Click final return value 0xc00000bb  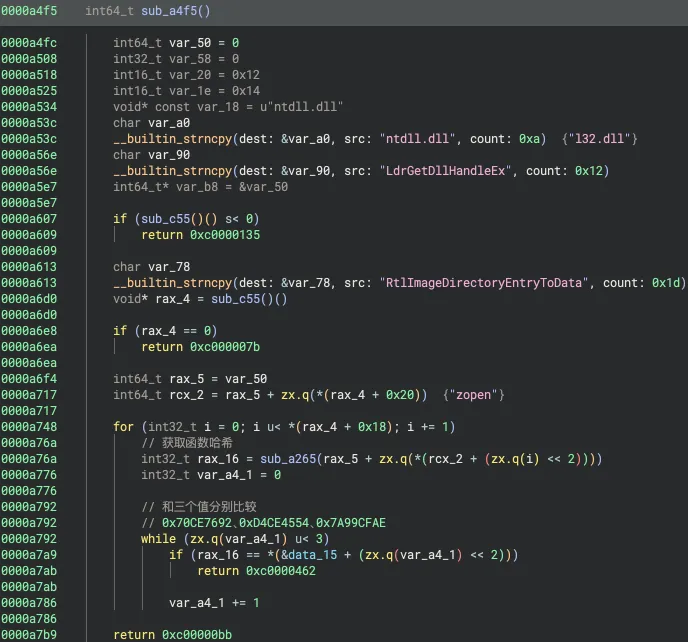tap(197, 635)
